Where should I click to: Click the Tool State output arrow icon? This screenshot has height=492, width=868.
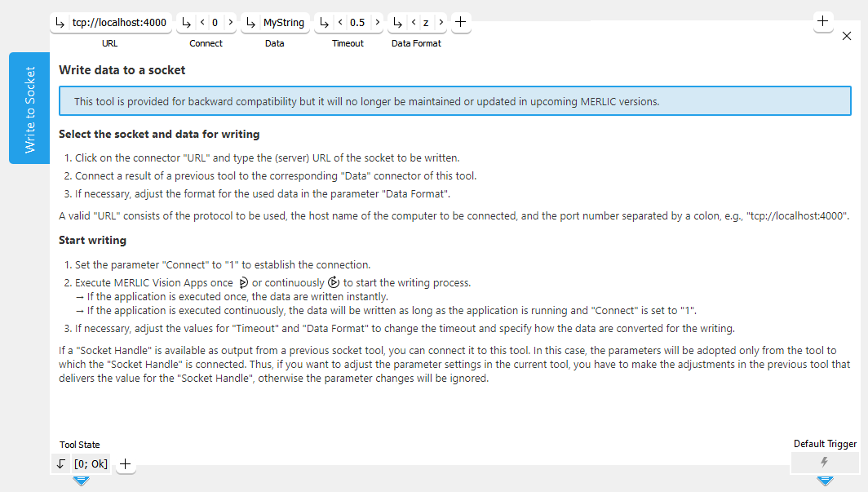point(61,464)
